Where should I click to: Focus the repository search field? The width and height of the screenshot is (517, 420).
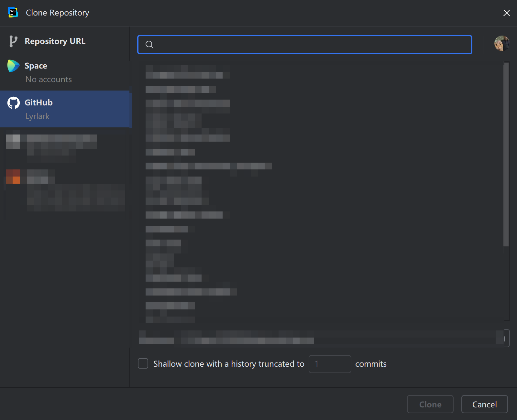(x=311, y=45)
